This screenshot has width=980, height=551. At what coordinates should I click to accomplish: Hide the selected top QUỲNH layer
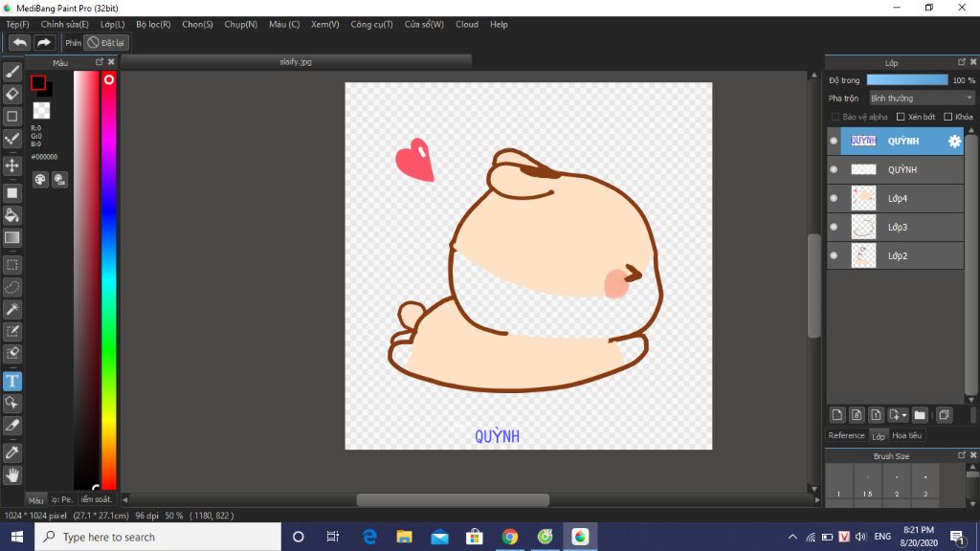pyautogui.click(x=834, y=142)
